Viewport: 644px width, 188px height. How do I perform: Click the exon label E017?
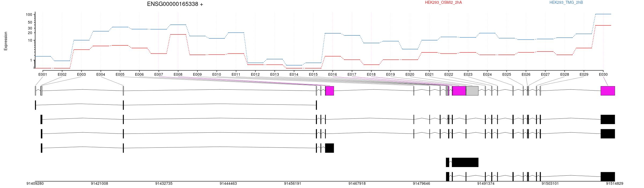[352, 74]
